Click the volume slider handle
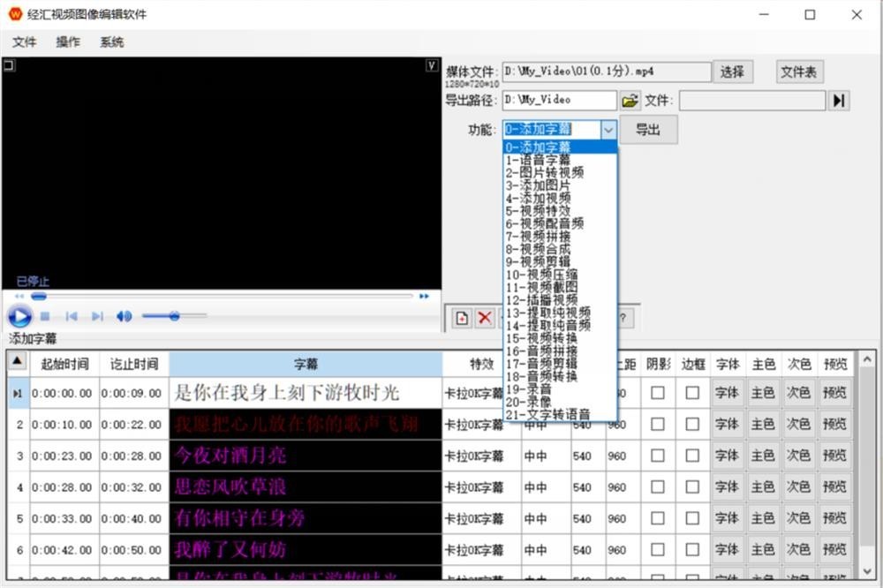The height and width of the screenshot is (588, 883). 174,315
